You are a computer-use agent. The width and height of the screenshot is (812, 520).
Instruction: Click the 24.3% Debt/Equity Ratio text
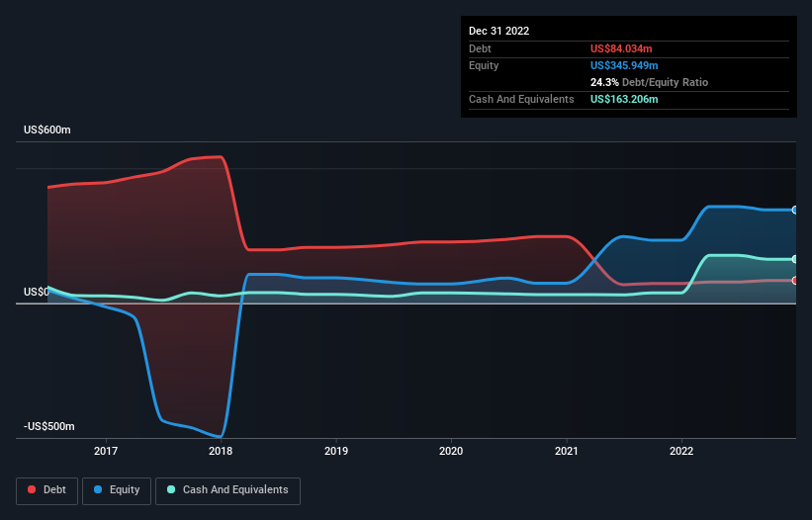click(x=650, y=82)
